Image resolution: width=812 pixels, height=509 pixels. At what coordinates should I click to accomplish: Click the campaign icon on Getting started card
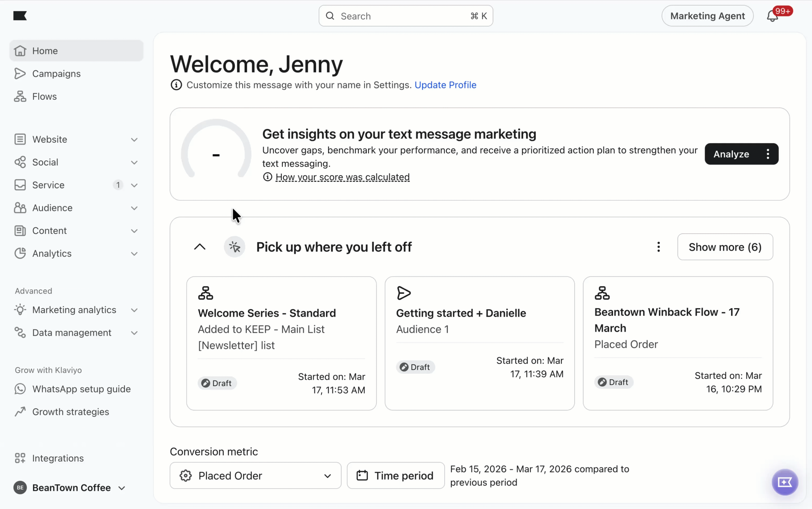[x=404, y=293]
